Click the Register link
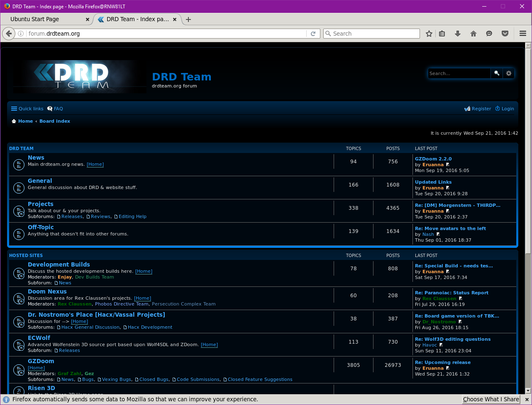The image size is (532, 405). (x=478, y=109)
